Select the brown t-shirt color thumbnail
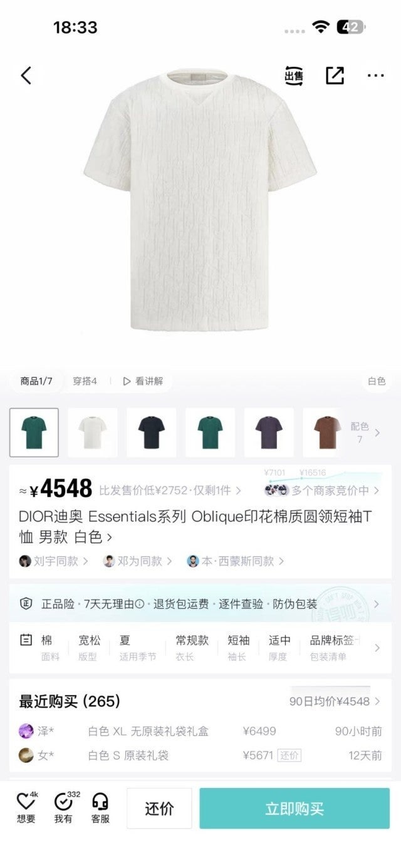Viewport: 401px width, 868px height. point(323,432)
